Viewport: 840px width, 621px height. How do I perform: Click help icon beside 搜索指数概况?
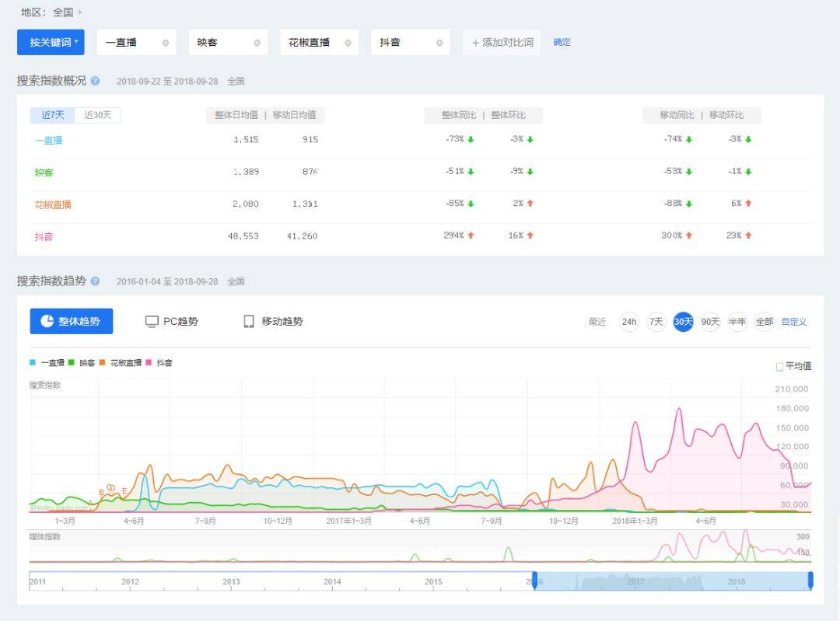coord(95,81)
